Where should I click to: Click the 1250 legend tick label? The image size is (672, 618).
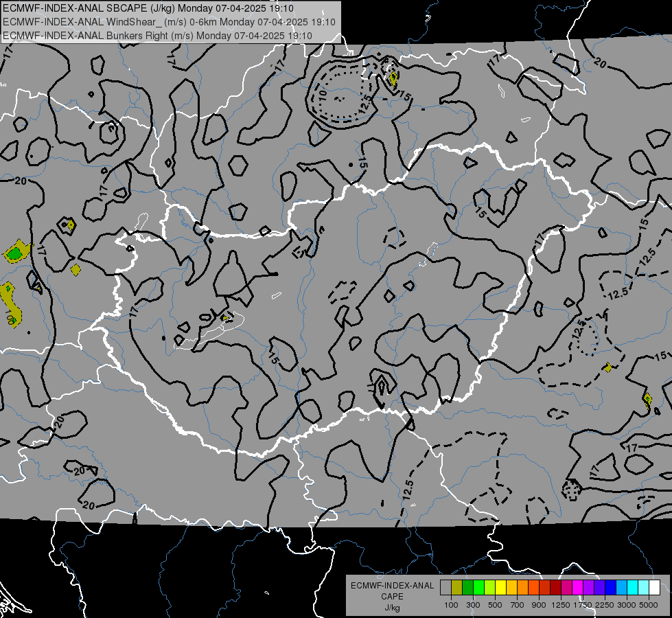pos(561,605)
